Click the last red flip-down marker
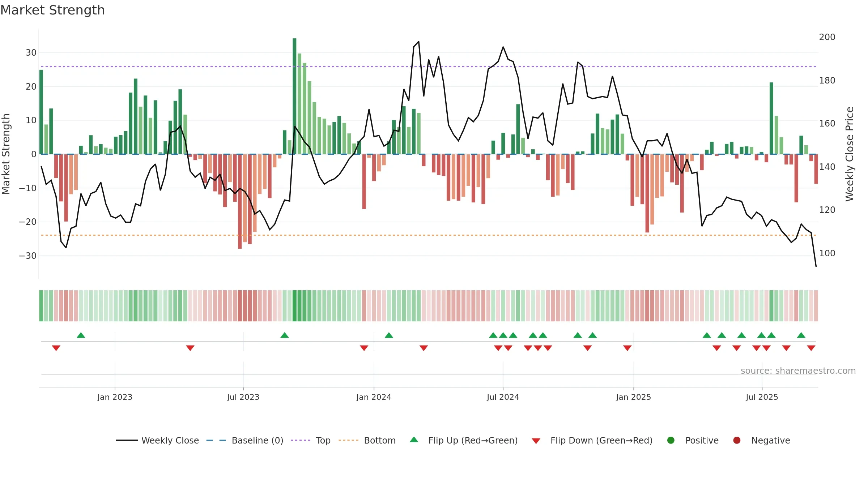 [811, 348]
